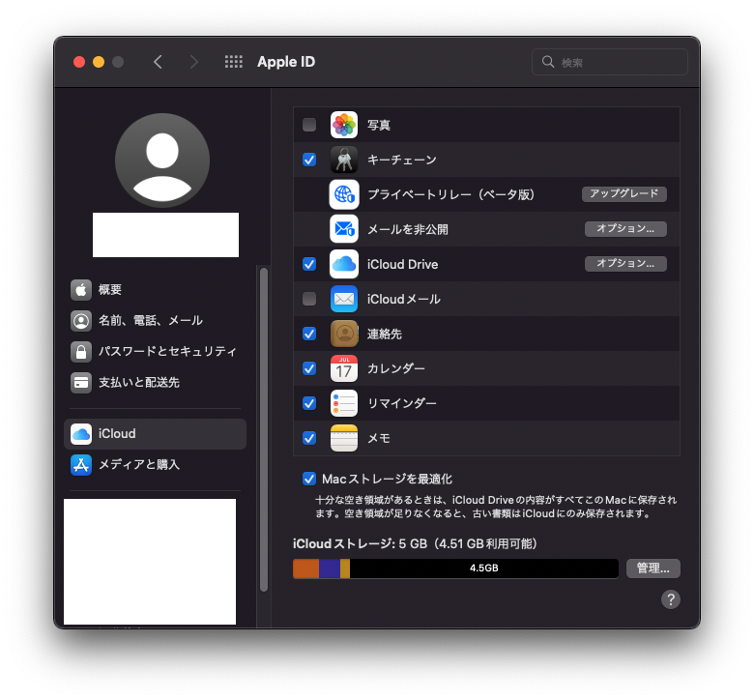Click the yellow minimize window button
This screenshot has height=700, width=754.
click(99, 62)
